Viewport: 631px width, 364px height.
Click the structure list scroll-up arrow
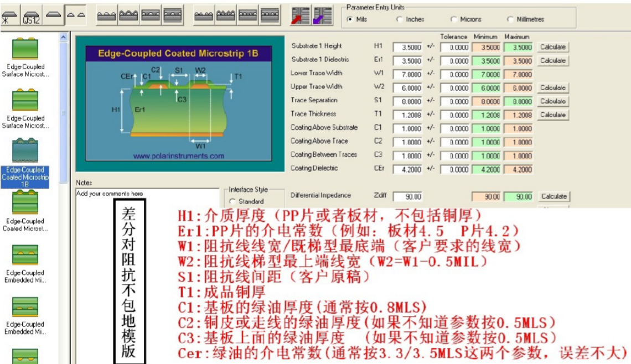(x=63, y=38)
